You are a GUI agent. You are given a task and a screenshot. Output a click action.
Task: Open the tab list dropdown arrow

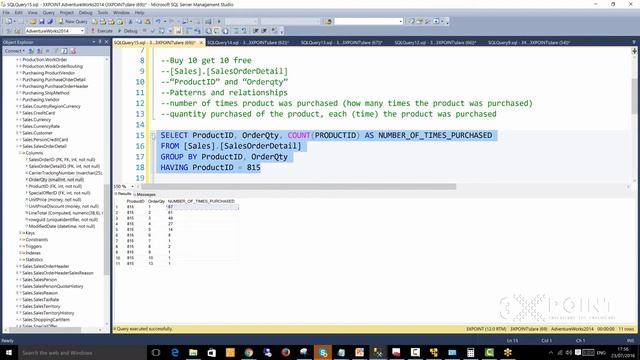point(634,42)
